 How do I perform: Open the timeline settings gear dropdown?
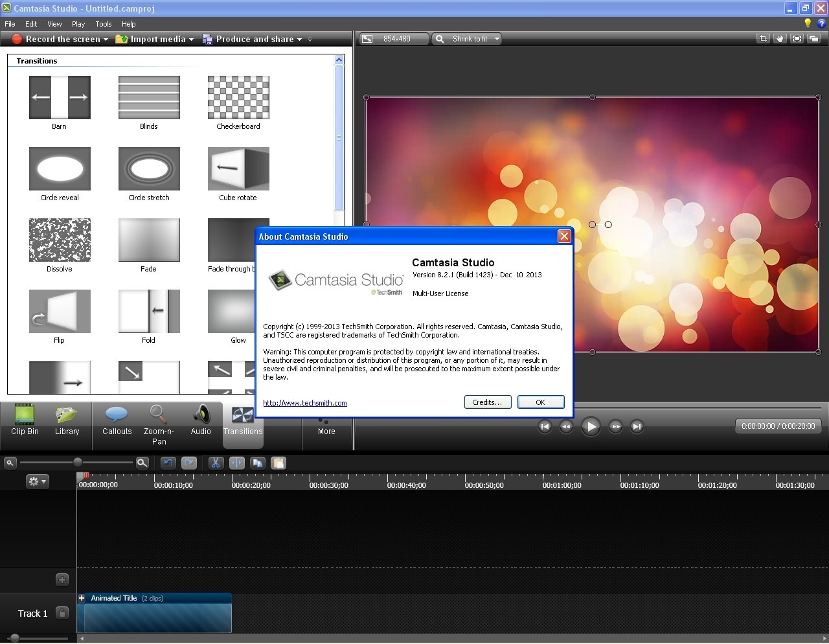coord(36,481)
